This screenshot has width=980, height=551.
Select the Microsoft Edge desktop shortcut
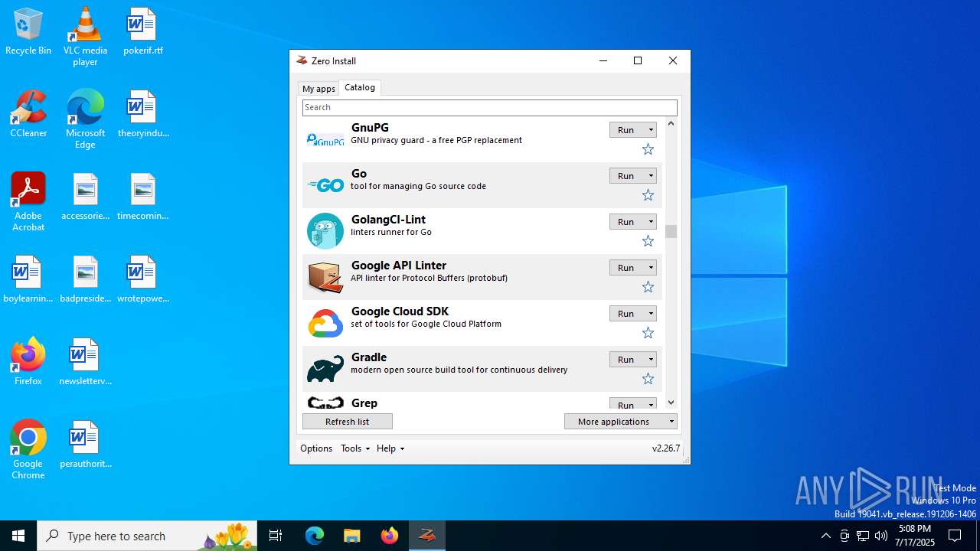tap(85, 119)
